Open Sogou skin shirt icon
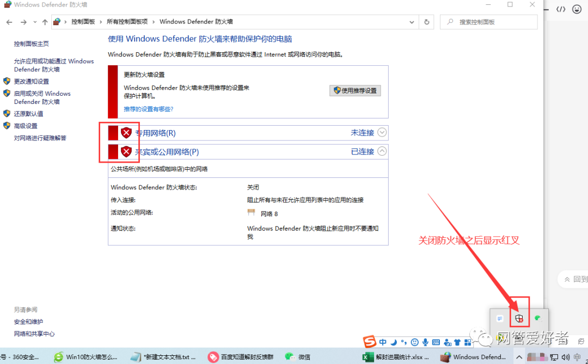Image resolution: width=588 pixels, height=364 pixels. [x=457, y=342]
